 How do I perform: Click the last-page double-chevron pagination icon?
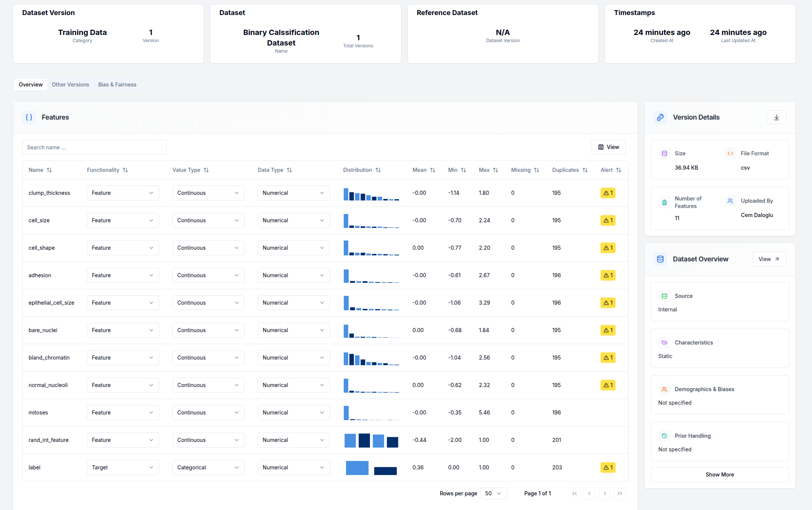(619, 493)
